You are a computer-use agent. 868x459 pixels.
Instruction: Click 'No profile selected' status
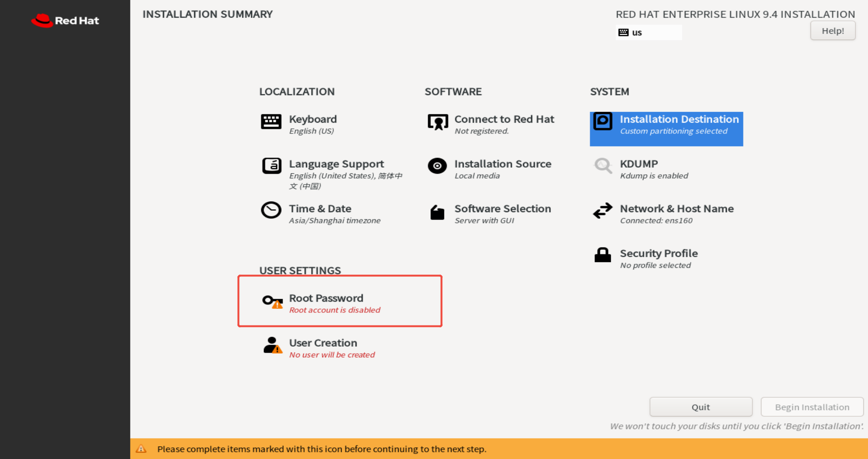pyautogui.click(x=655, y=265)
